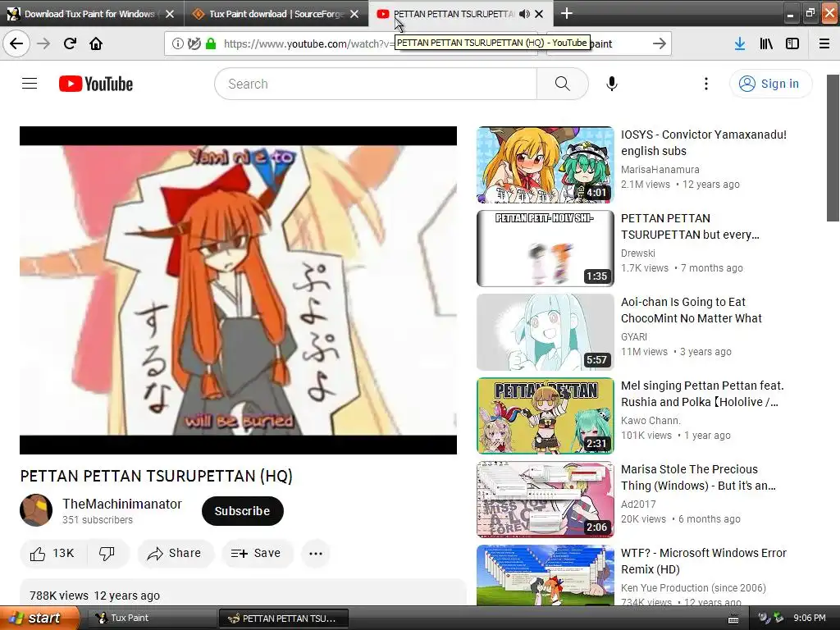Click the Share button
Viewport: 840px width, 630px height.
click(x=176, y=553)
